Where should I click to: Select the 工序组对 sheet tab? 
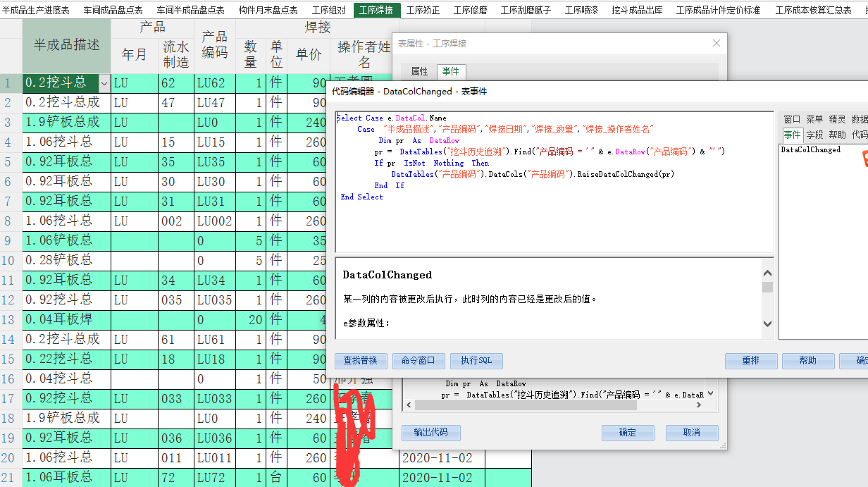click(x=328, y=10)
